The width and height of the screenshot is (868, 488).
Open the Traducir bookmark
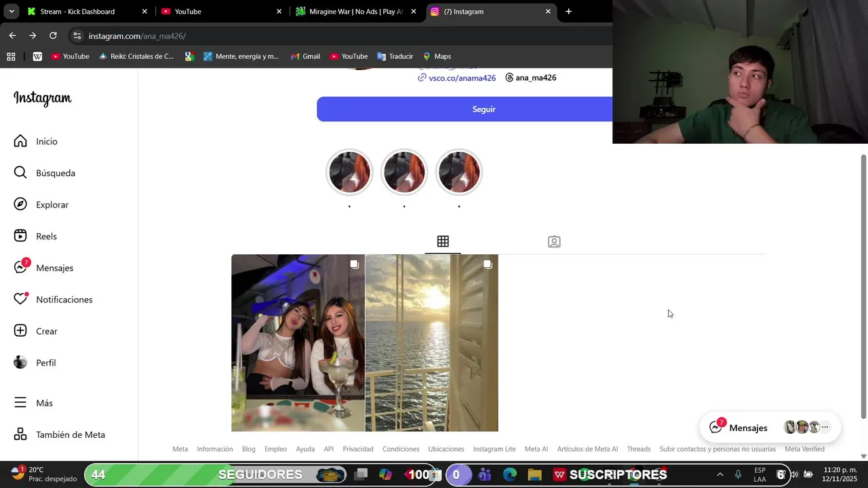[395, 56]
